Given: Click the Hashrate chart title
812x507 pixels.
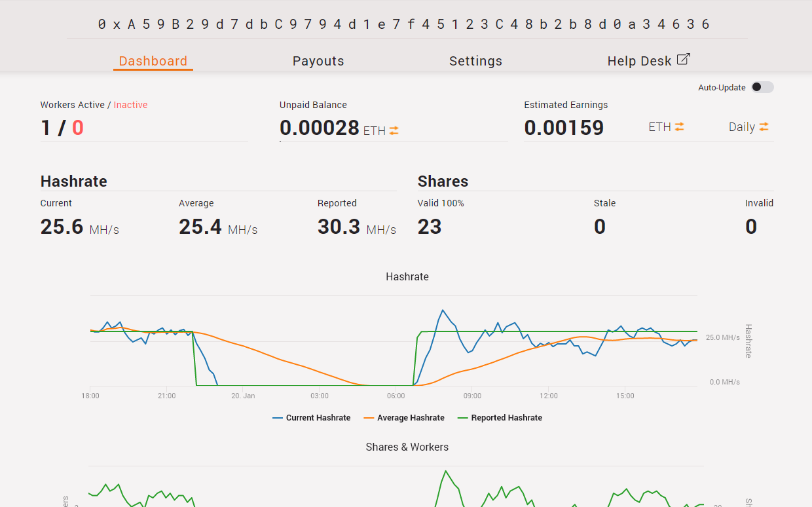Looking at the screenshot, I should [407, 277].
